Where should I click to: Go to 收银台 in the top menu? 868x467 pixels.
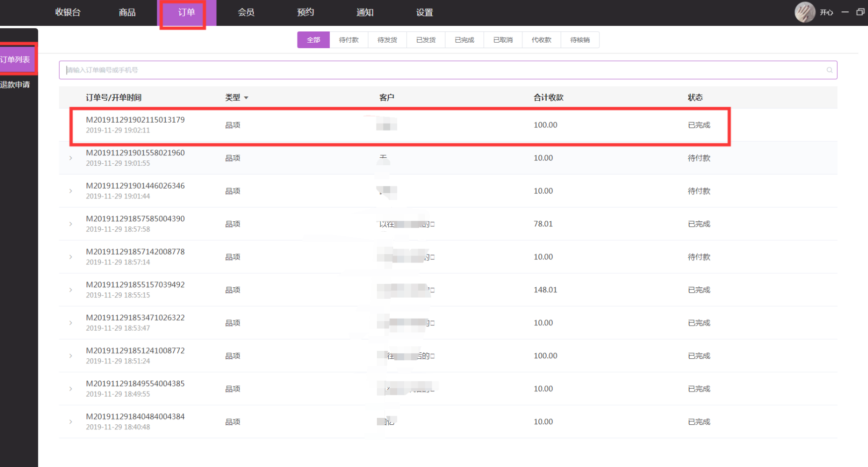click(68, 12)
